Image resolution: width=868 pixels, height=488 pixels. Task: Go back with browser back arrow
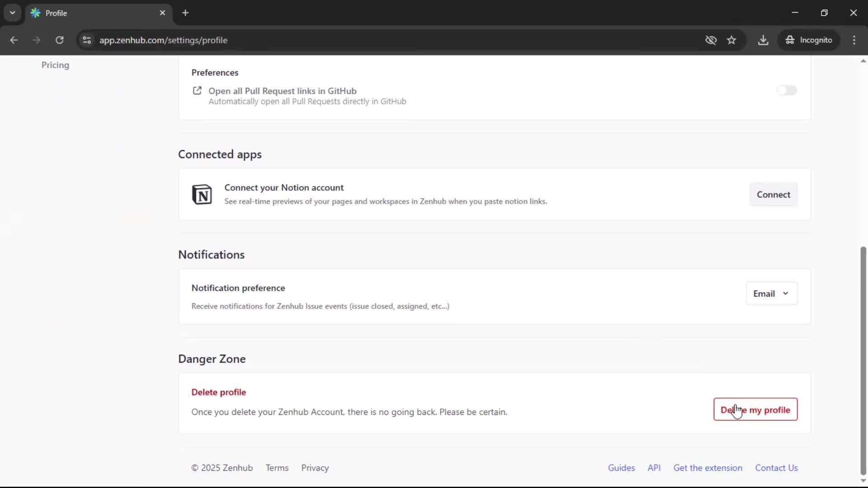[x=14, y=40]
